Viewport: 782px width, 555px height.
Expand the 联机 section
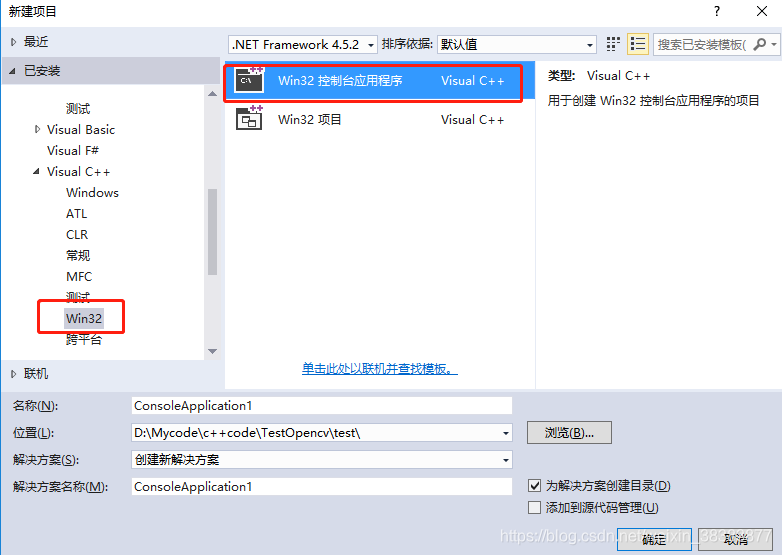point(13,373)
